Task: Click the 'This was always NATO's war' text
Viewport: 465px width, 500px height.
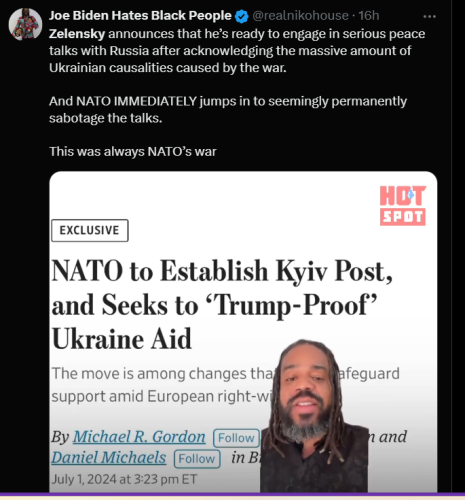Action: pyautogui.click(x=133, y=152)
